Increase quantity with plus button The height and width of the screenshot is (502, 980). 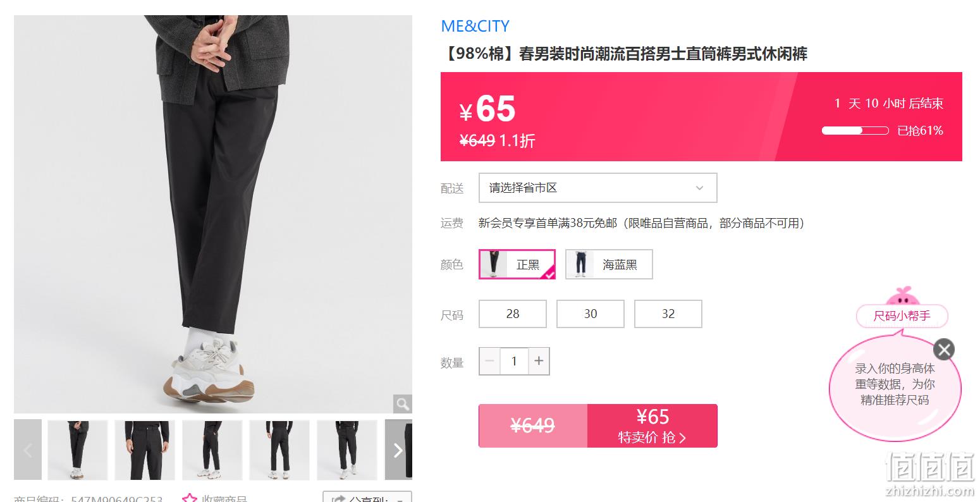point(539,361)
